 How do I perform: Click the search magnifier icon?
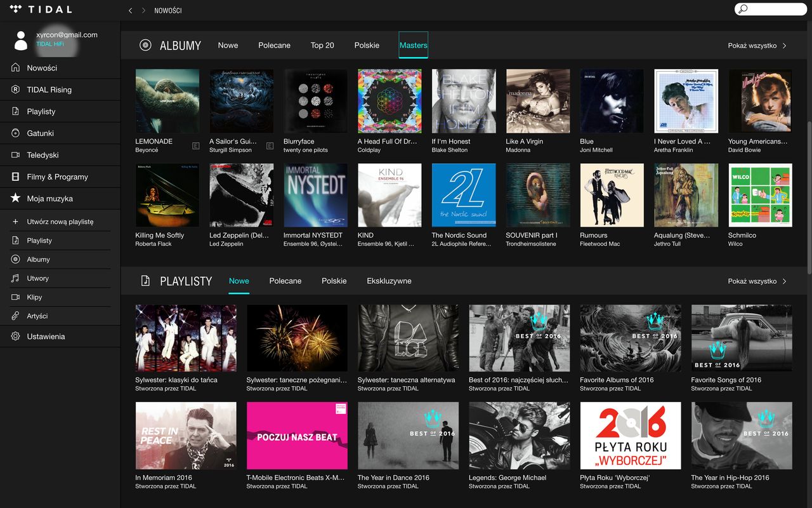point(743,9)
